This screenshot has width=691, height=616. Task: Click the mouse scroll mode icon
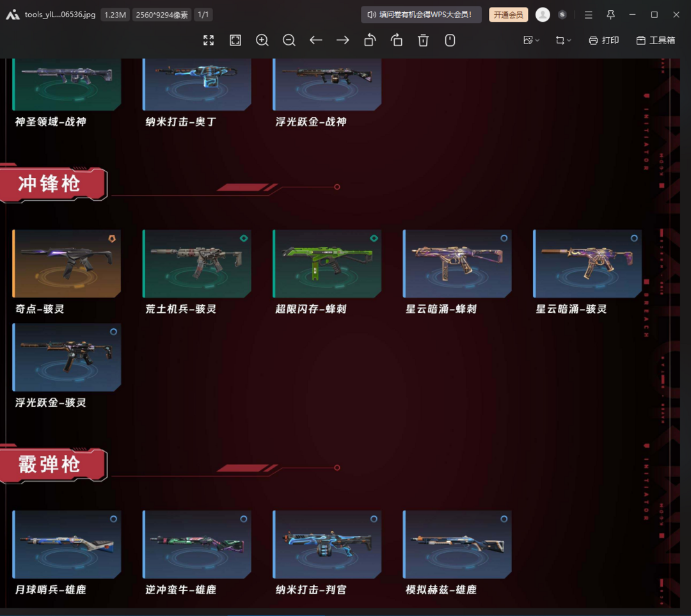(x=450, y=40)
